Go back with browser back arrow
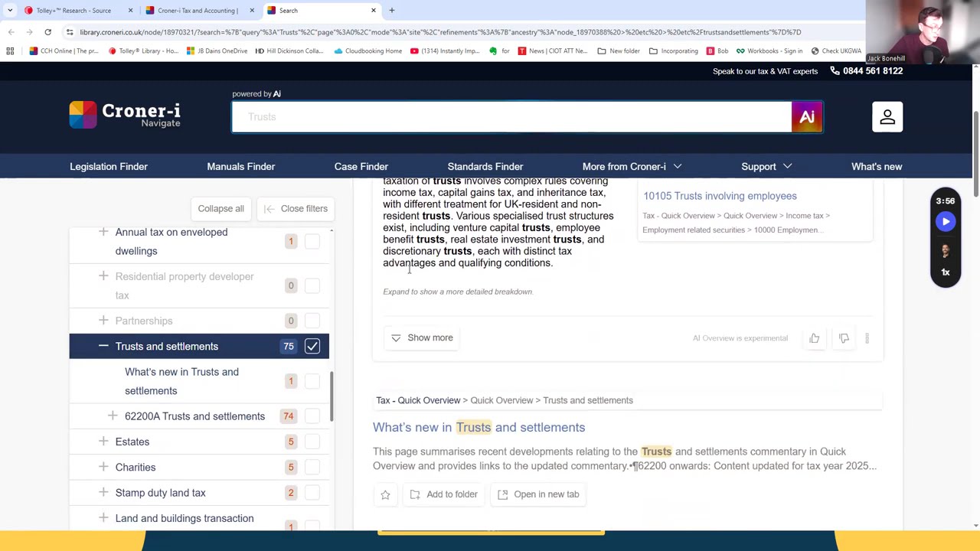Viewport: 980px width, 551px height. point(11,32)
